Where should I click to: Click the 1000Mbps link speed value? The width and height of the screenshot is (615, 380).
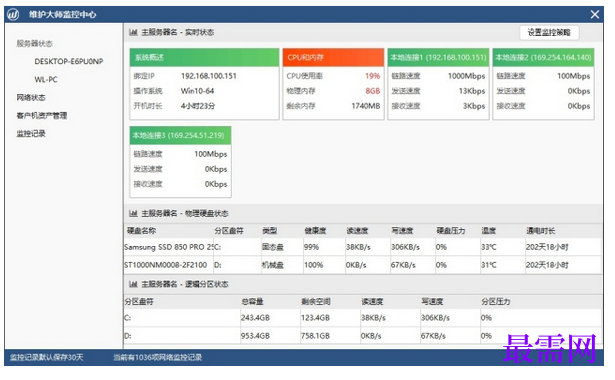point(467,76)
